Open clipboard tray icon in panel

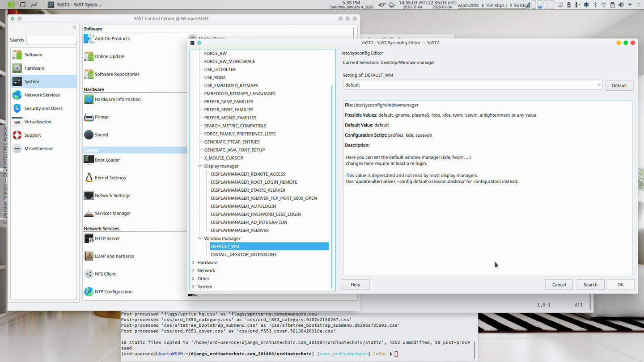pyautogui.click(x=613, y=4)
